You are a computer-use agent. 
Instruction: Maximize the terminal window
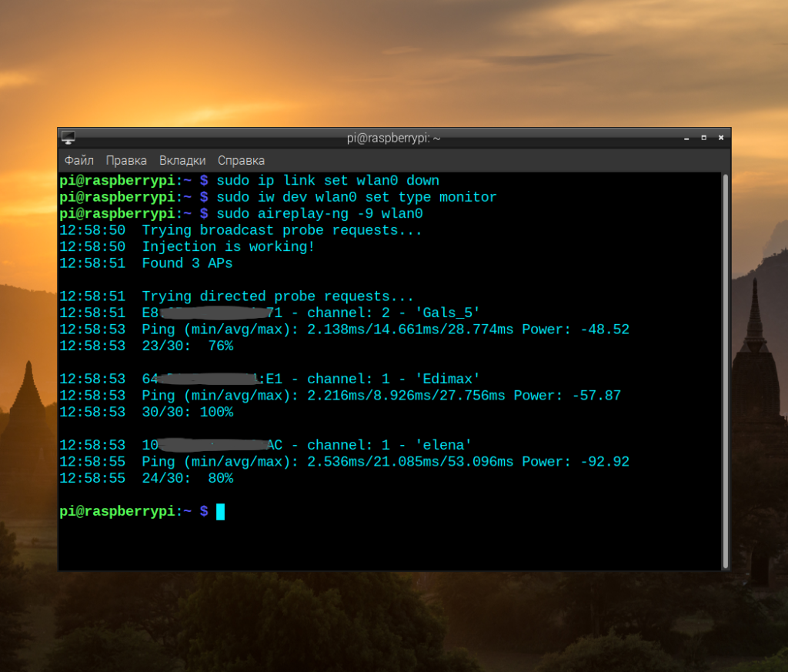[x=703, y=138]
